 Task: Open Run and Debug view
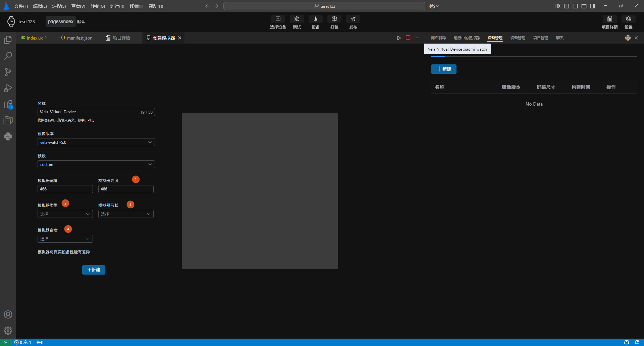[8, 88]
